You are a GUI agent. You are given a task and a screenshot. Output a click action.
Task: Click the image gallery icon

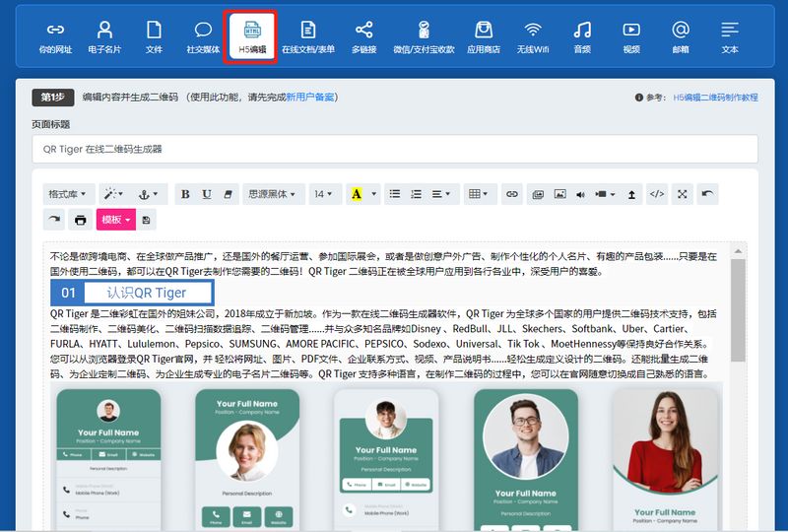point(538,194)
